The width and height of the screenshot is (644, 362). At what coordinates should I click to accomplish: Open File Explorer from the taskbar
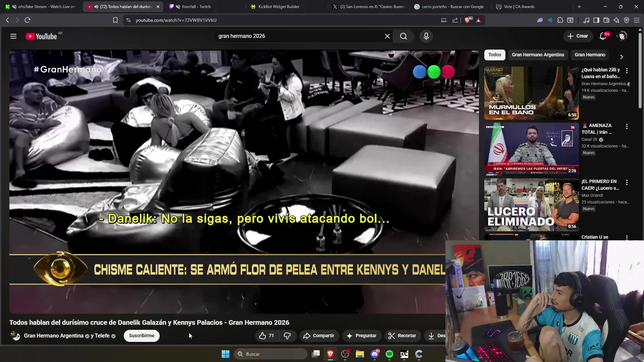[360, 354]
